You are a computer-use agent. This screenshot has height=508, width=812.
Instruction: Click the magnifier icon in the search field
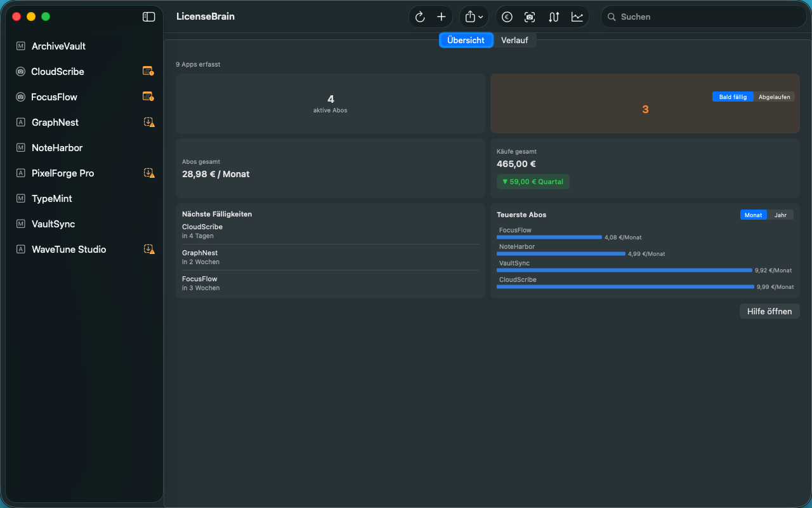click(612, 17)
